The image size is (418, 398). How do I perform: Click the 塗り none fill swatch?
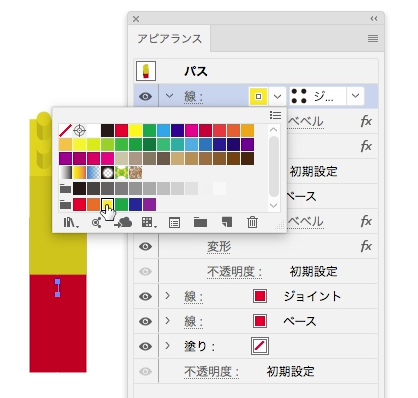[x=260, y=346]
